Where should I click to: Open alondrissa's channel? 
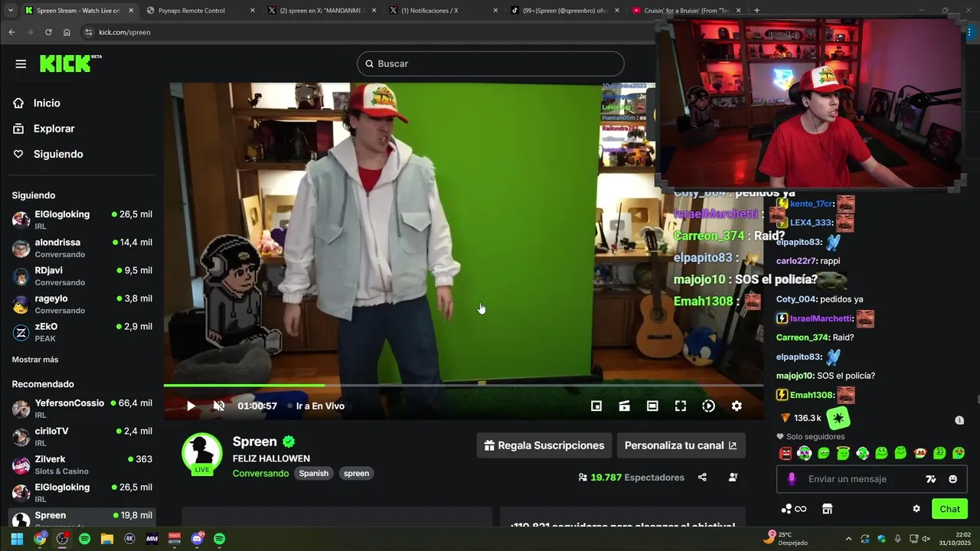point(81,248)
